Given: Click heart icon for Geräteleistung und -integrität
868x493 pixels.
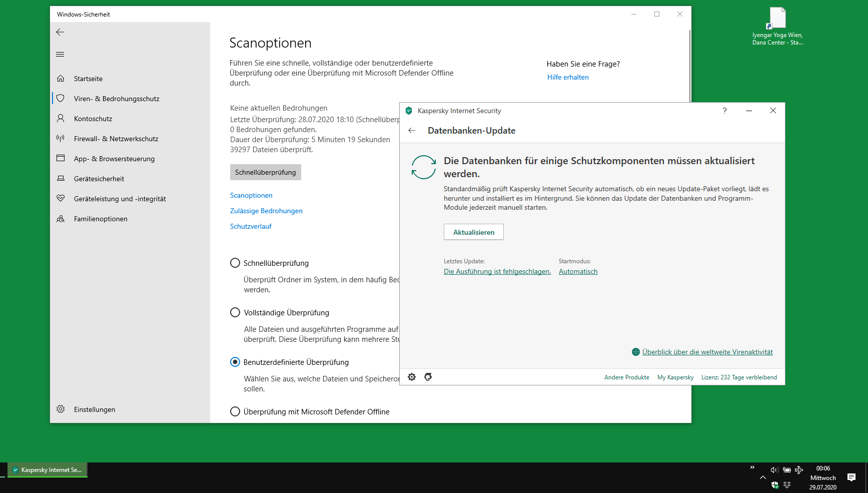Looking at the screenshot, I should 61,198.
